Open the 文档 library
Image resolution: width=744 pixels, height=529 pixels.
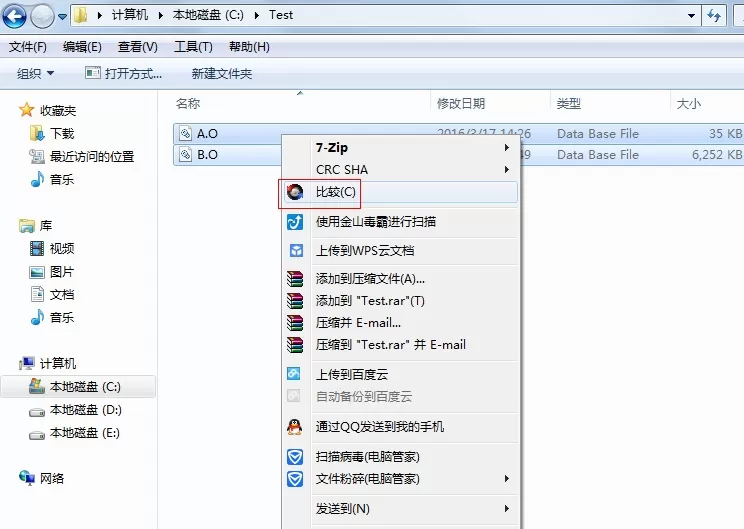(x=52, y=294)
